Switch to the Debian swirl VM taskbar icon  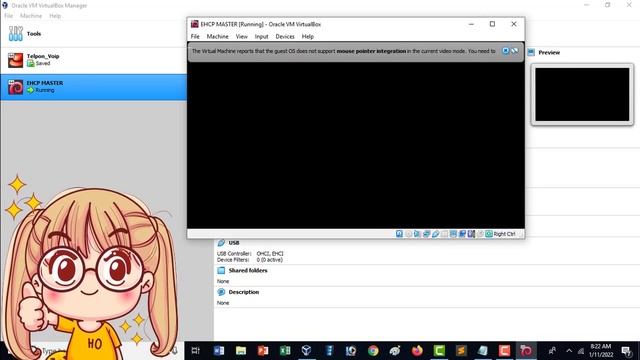[x=526, y=351]
